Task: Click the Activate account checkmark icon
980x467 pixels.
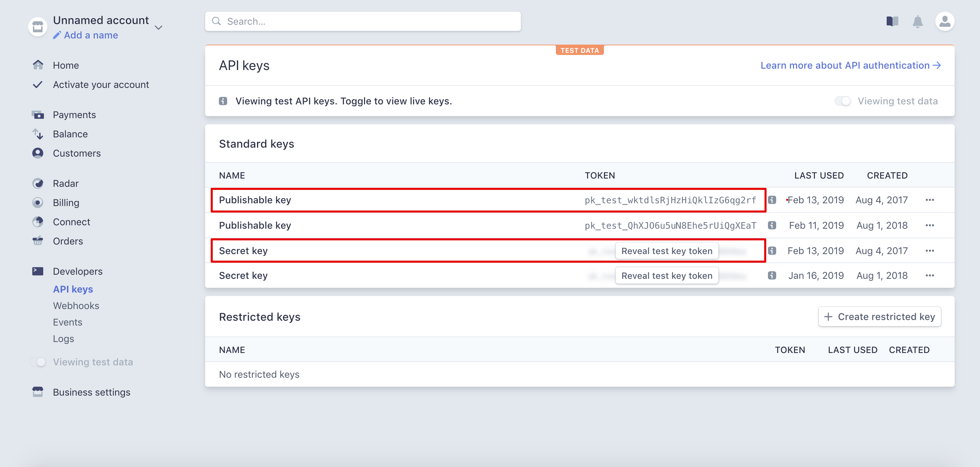Action: coord(38,84)
